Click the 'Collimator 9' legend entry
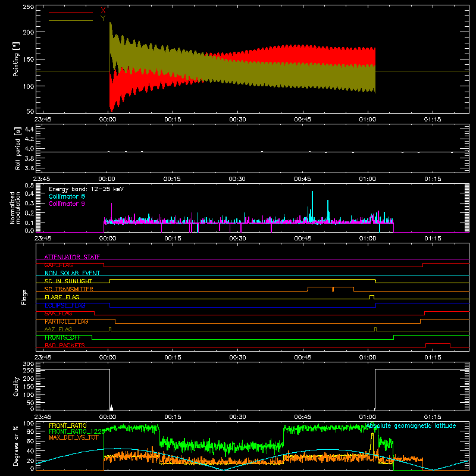Screen dimensions: 476x476 point(67,203)
